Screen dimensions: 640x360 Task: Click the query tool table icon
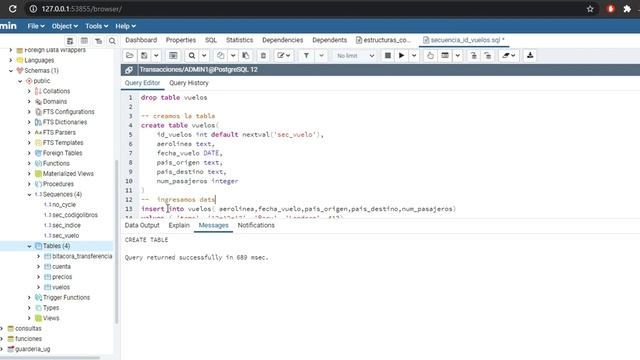[x=173, y=56]
